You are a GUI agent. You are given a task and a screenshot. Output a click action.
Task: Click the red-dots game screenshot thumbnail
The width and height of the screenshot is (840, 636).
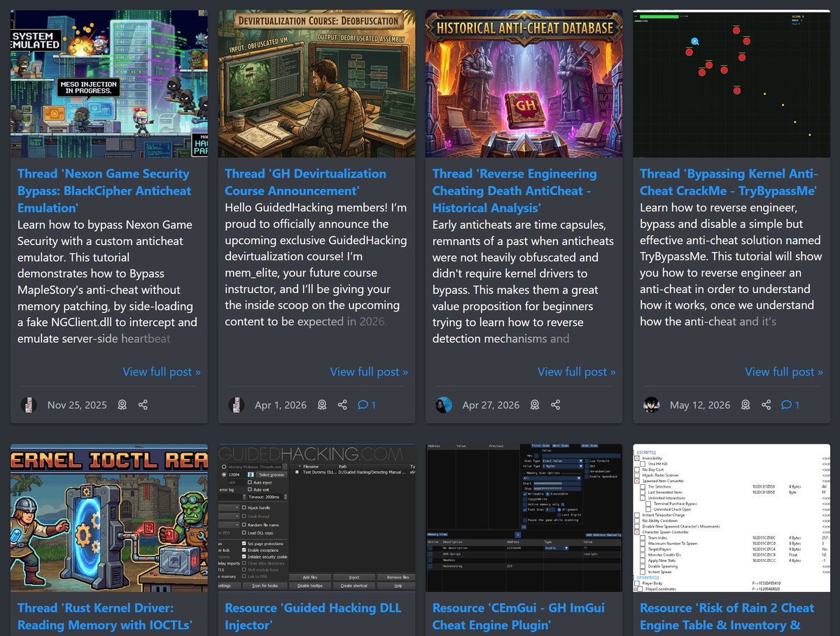pyautogui.click(x=731, y=83)
